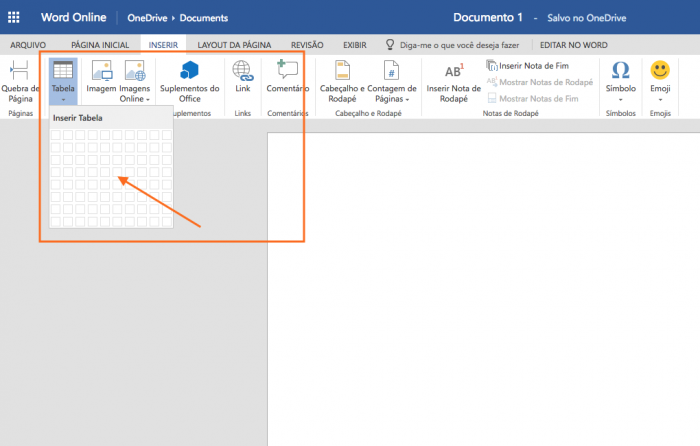Open the app launcher waffle icon
This screenshot has height=446, width=700.
click(x=14, y=17)
